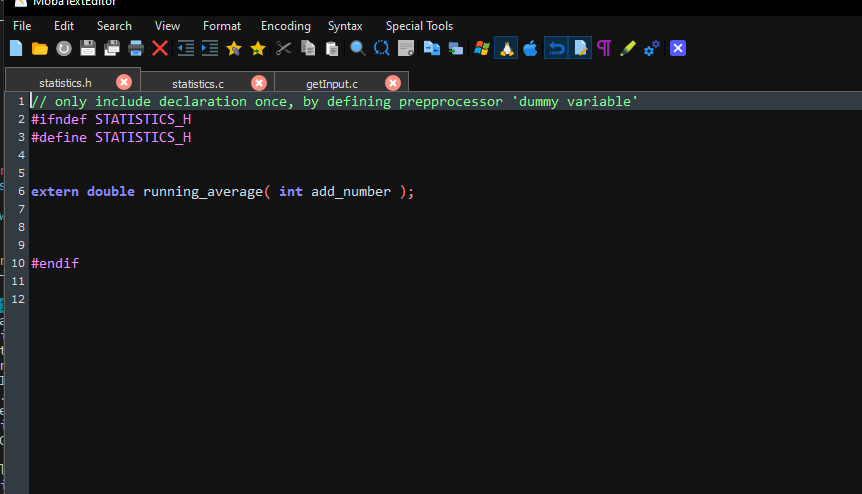The width and height of the screenshot is (862, 494).
Task: Save all files with double-floppy icon
Action: click(x=112, y=48)
